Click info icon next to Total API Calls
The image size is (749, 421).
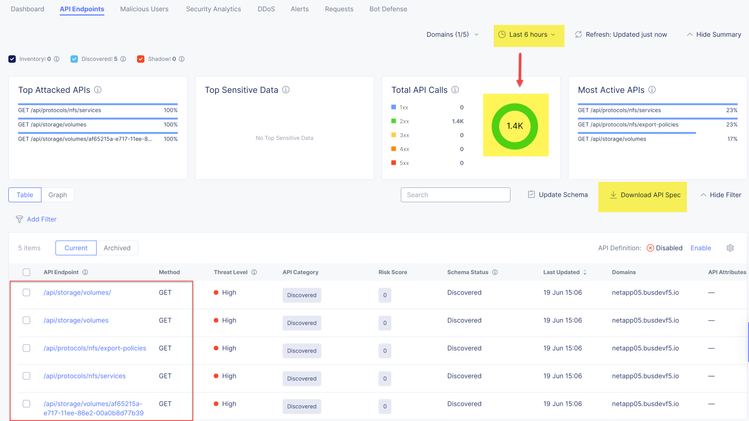pyautogui.click(x=455, y=90)
